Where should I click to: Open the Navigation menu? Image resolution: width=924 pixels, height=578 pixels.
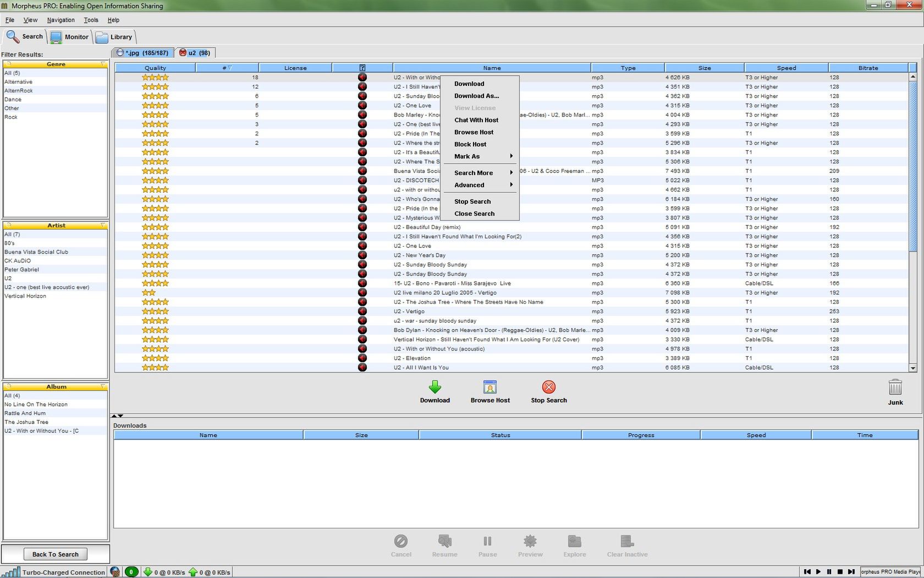coord(61,20)
